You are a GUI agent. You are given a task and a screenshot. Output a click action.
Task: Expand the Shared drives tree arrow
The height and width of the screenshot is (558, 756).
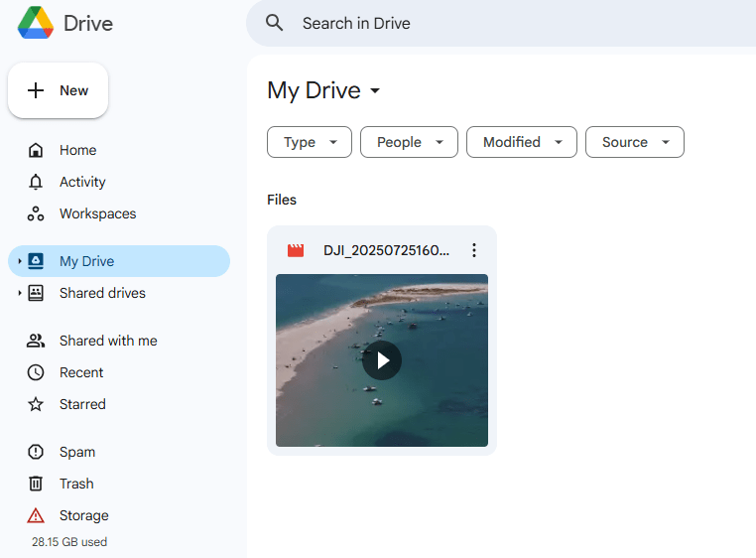19,293
